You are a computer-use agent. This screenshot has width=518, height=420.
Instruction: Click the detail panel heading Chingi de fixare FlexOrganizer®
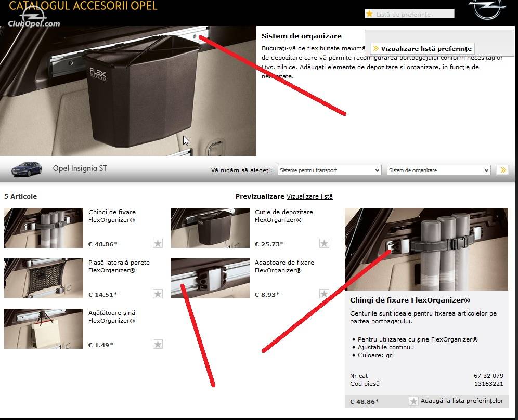click(x=410, y=300)
